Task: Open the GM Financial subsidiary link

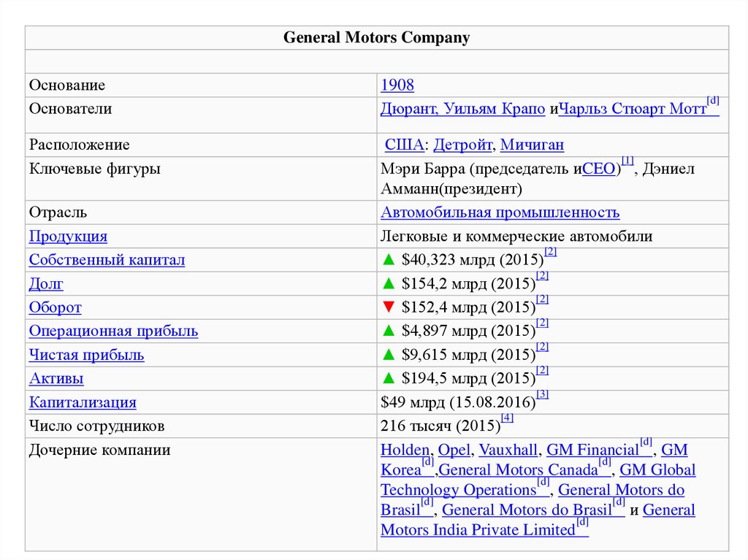Action: tap(592, 450)
